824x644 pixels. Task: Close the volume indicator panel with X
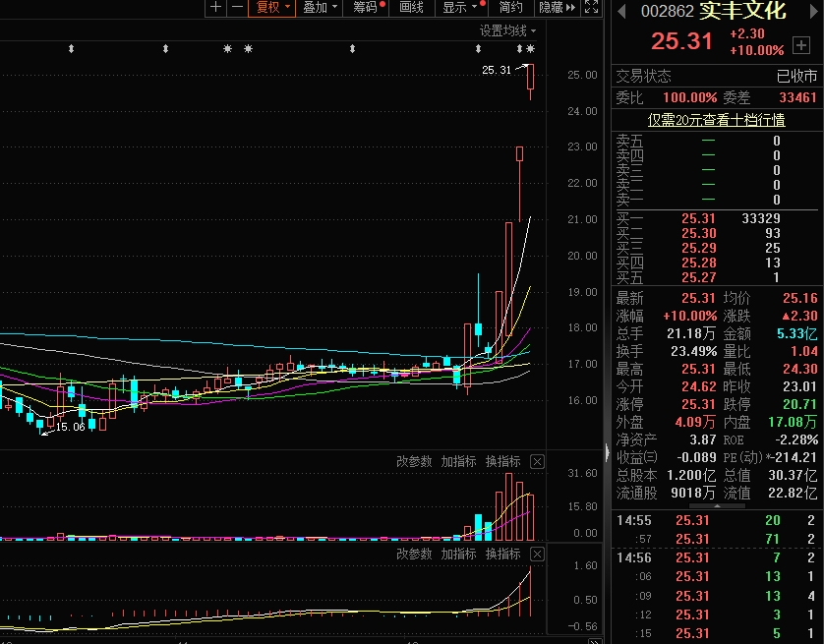(x=537, y=461)
